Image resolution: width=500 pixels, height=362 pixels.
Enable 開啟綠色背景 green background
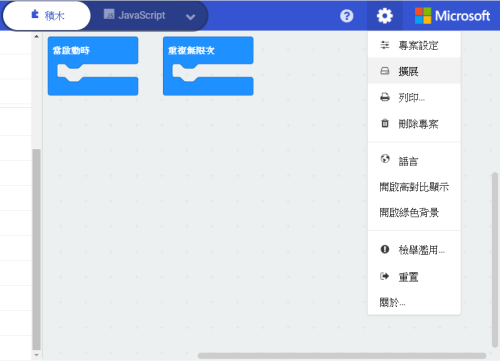(414, 212)
